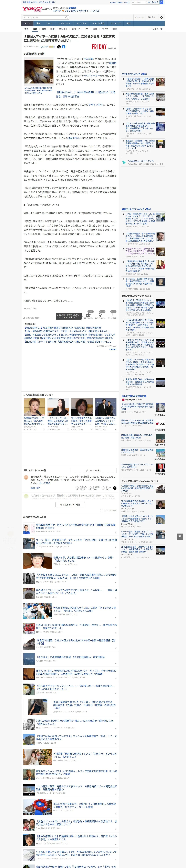Click the ヘルプ link in the header
Viewport: 186px width, 868px height.
click(127, 2)
